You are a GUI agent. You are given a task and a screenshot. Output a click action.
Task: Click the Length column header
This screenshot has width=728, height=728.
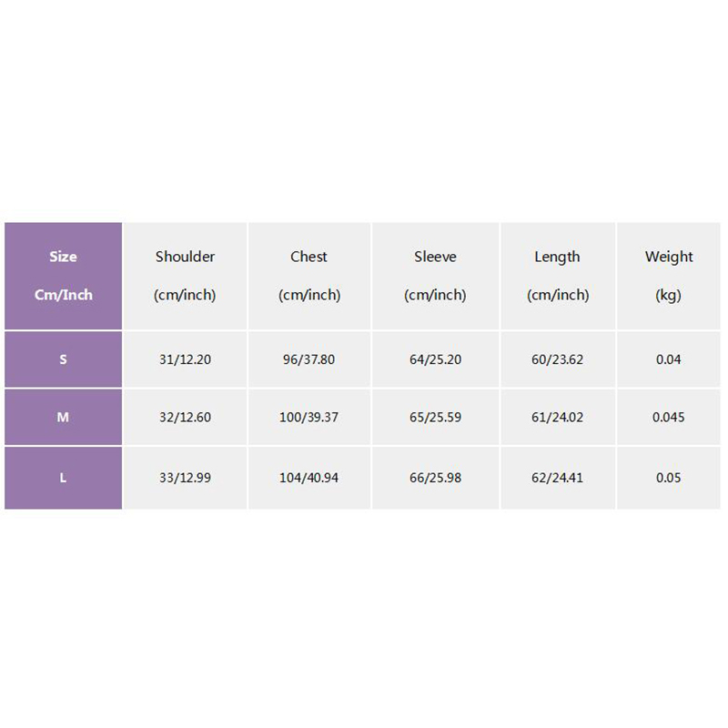[557, 276]
